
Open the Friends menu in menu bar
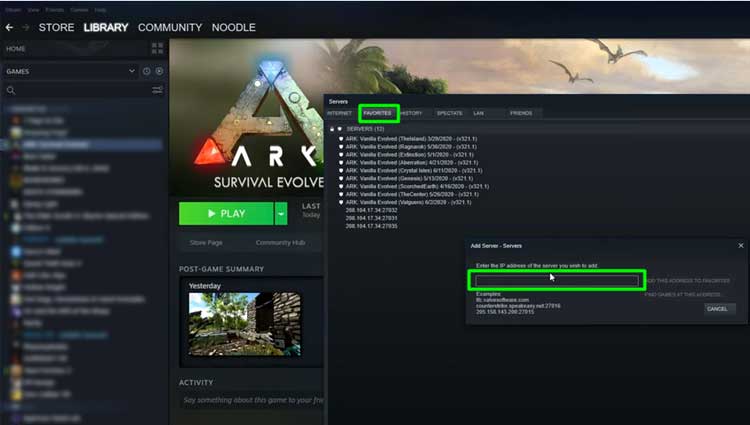click(x=55, y=10)
